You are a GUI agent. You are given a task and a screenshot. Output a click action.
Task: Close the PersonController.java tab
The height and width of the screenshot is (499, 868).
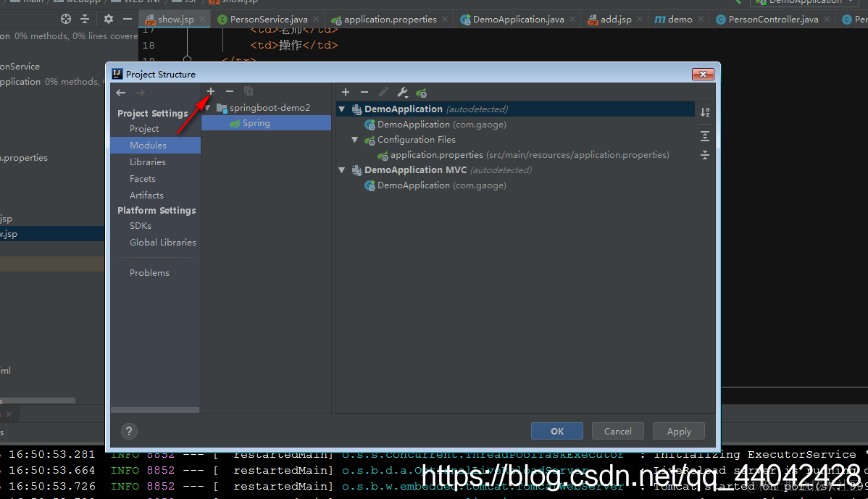point(827,19)
